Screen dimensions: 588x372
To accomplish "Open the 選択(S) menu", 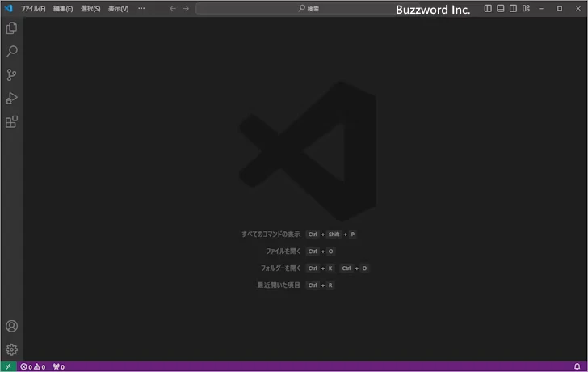I will pos(90,8).
